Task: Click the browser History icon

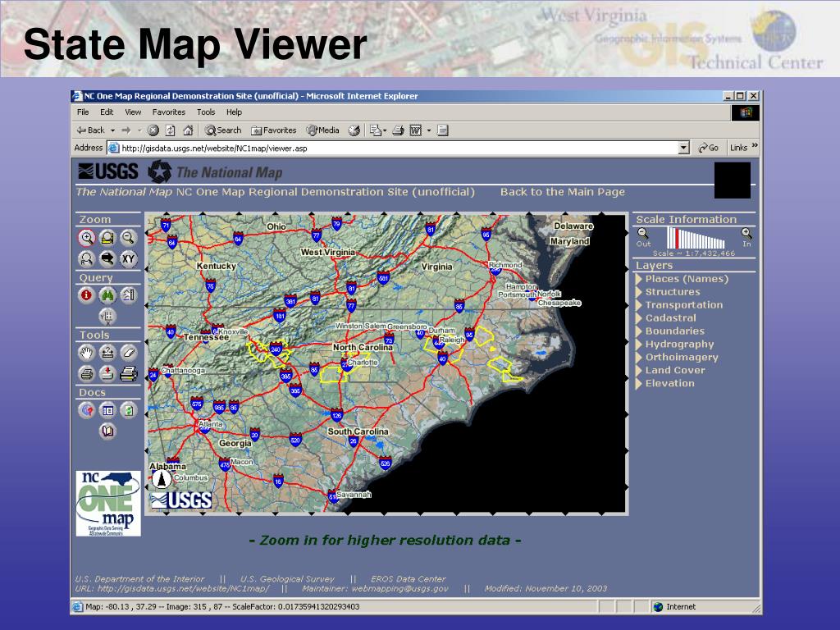Action: (x=354, y=130)
